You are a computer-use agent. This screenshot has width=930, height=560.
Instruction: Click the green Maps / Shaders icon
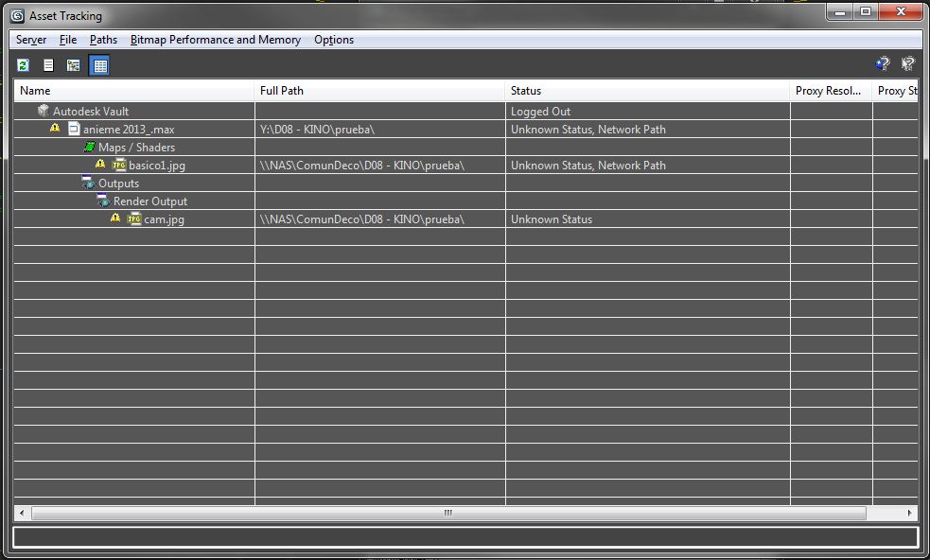89,147
